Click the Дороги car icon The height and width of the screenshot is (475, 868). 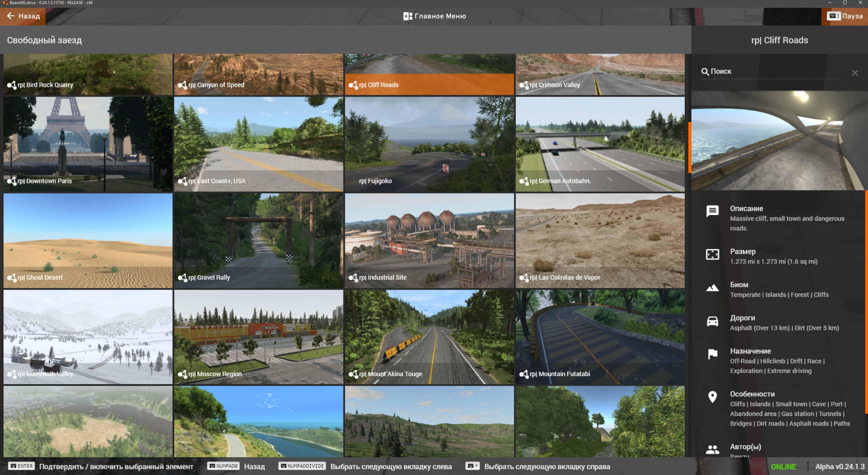(712, 321)
